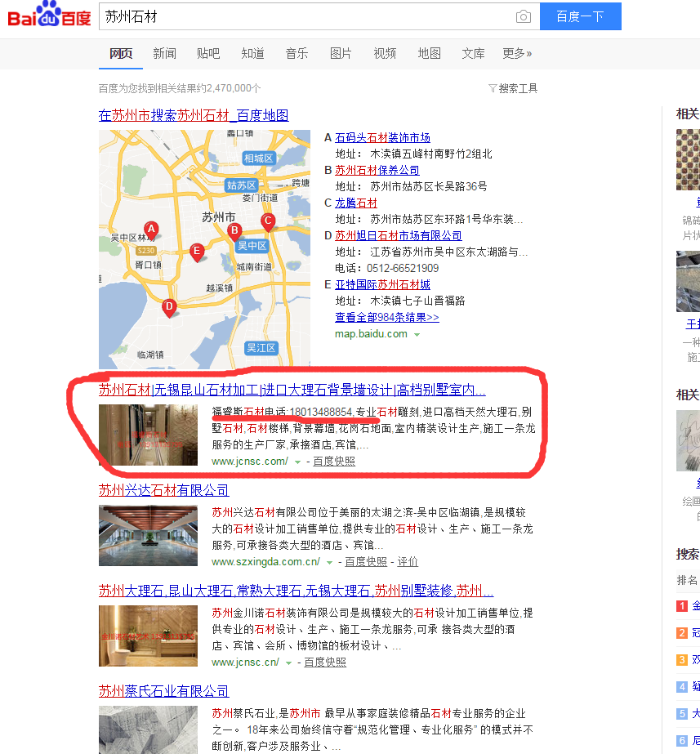
Task: Click map marker B
Action: click(x=234, y=231)
